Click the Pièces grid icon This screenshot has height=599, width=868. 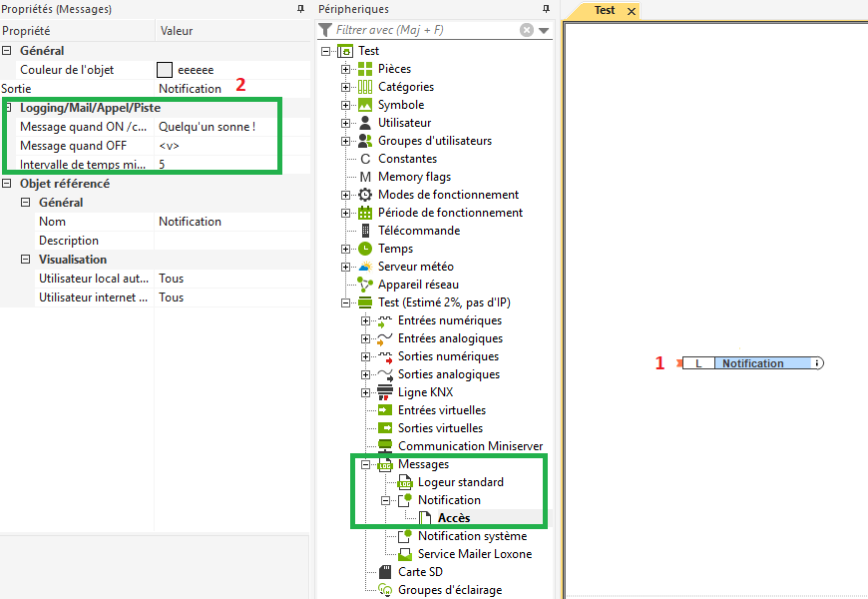point(365,69)
